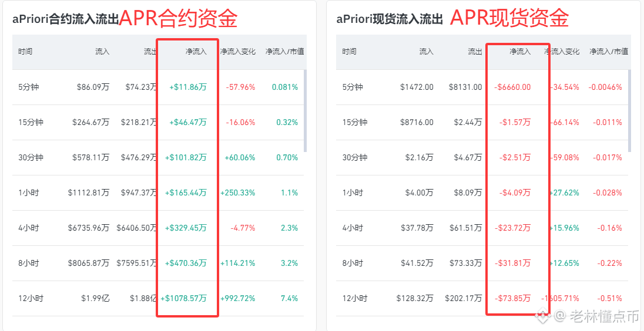Click the 净流入/市值 header in the 现货 table

tap(609, 52)
